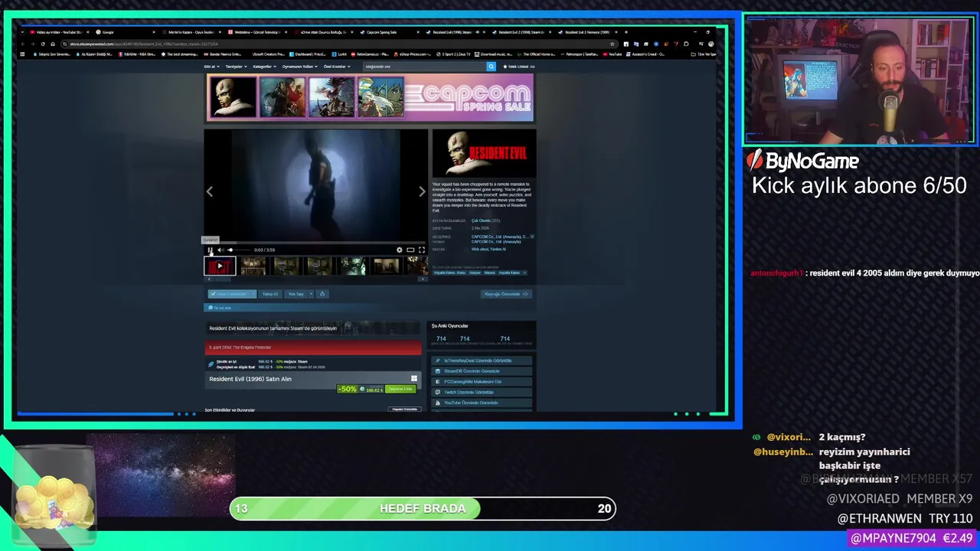Open the Göz at menu

pos(211,67)
